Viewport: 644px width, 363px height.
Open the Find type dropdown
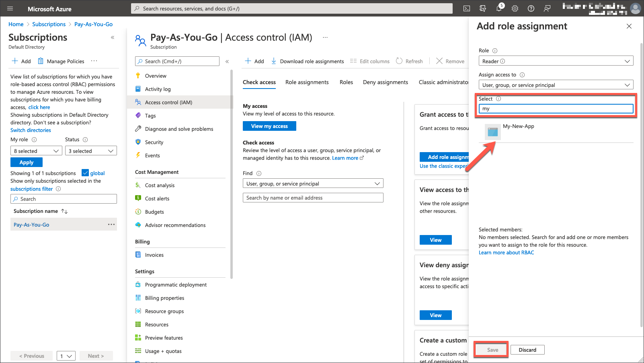click(x=313, y=184)
